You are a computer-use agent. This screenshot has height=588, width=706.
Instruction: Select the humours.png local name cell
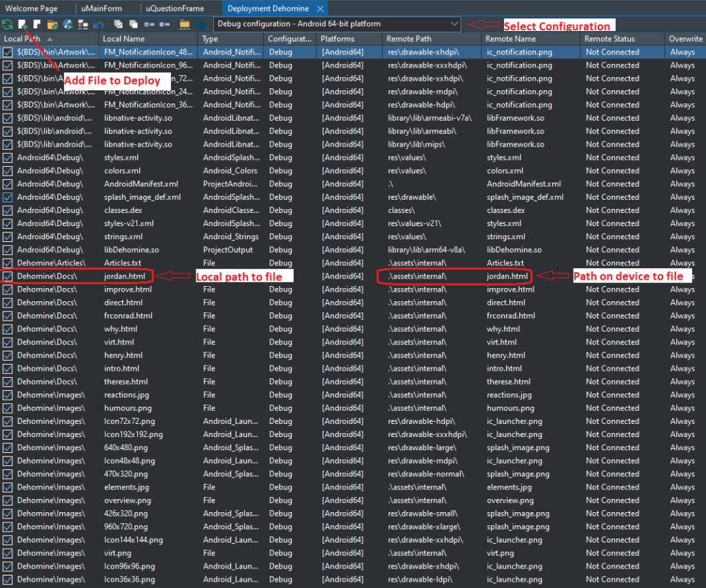[x=128, y=408]
